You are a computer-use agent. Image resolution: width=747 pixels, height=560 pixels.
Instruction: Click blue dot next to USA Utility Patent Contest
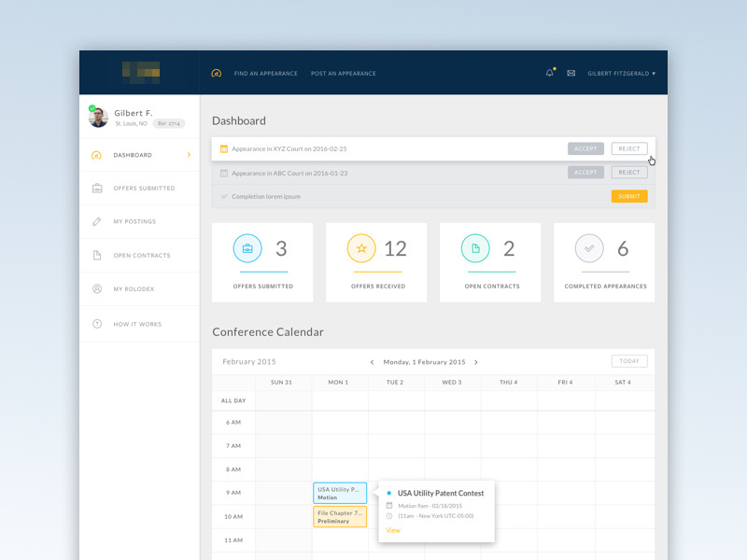click(x=389, y=494)
